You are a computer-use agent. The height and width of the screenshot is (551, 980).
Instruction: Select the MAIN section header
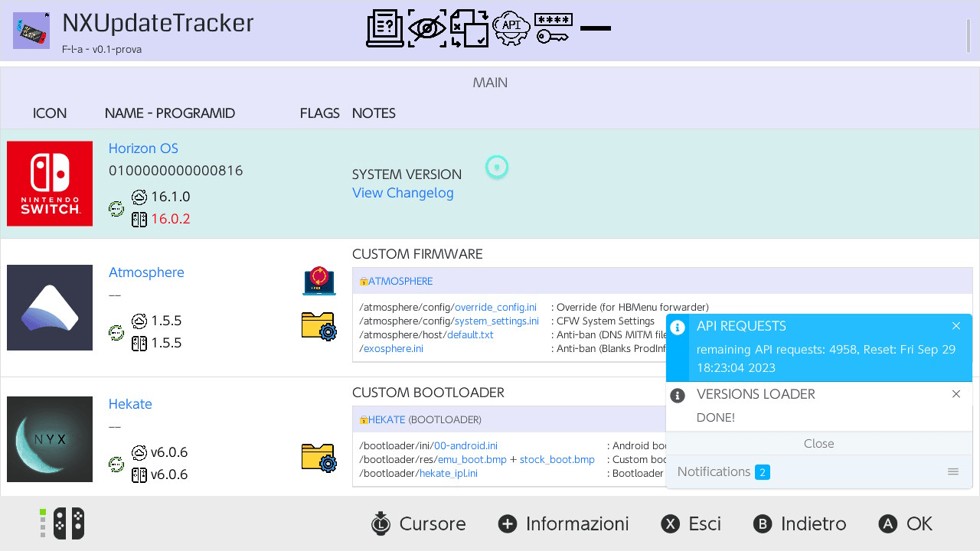tap(490, 83)
